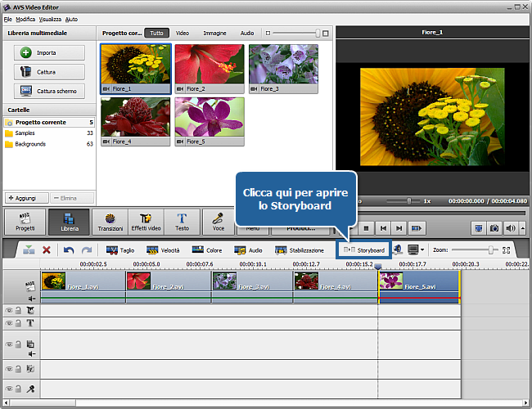Open the Modifica menu
The height and width of the screenshot is (409, 532).
[x=25, y=18]
